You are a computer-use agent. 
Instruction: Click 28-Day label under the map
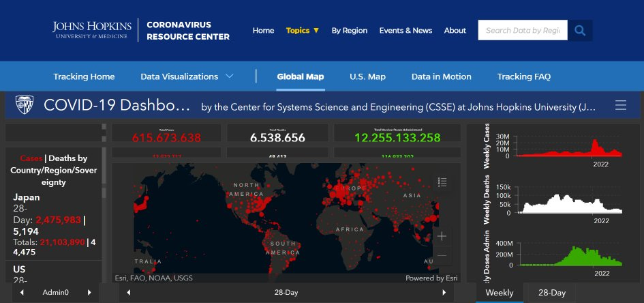click(286, 293)
